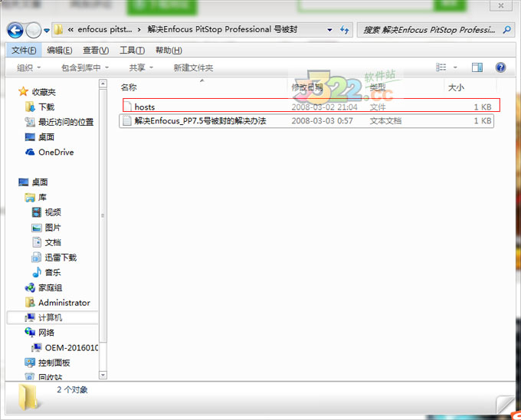This screenshot has width=521, height=420.
Task: Click the greyed Forward navigation arrow
Action: (34, 31)
